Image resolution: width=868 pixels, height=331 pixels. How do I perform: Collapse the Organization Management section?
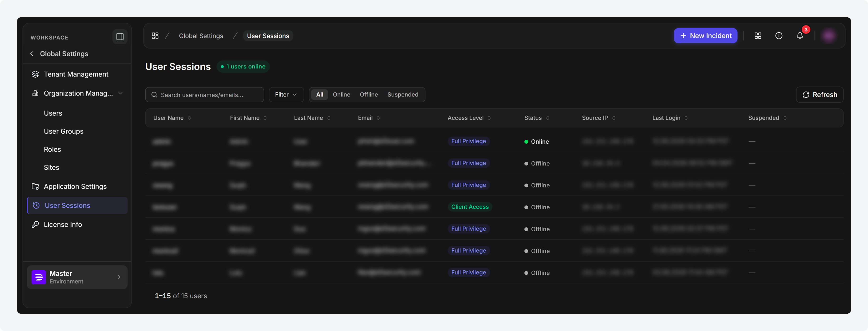tap(120, 93)
